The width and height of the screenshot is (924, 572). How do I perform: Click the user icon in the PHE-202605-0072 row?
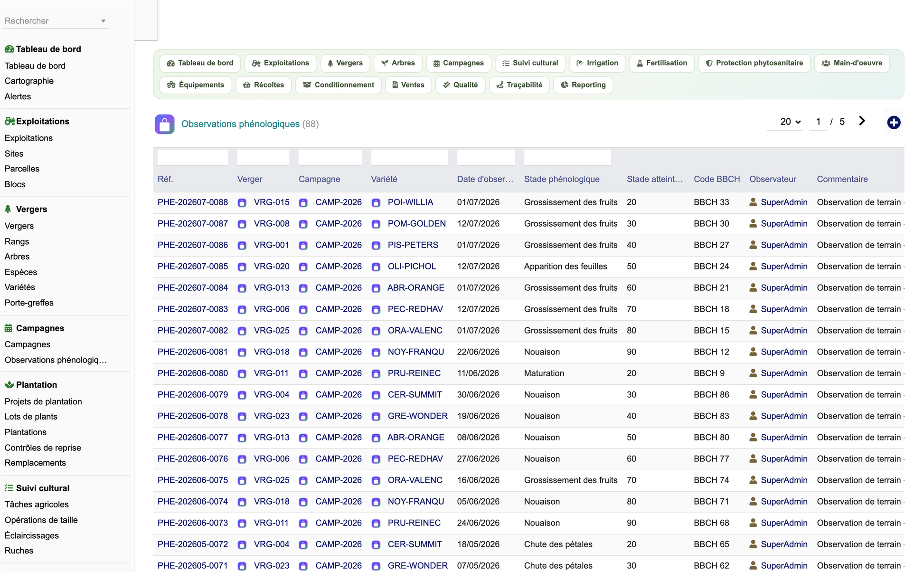click(x=753, y=544)
